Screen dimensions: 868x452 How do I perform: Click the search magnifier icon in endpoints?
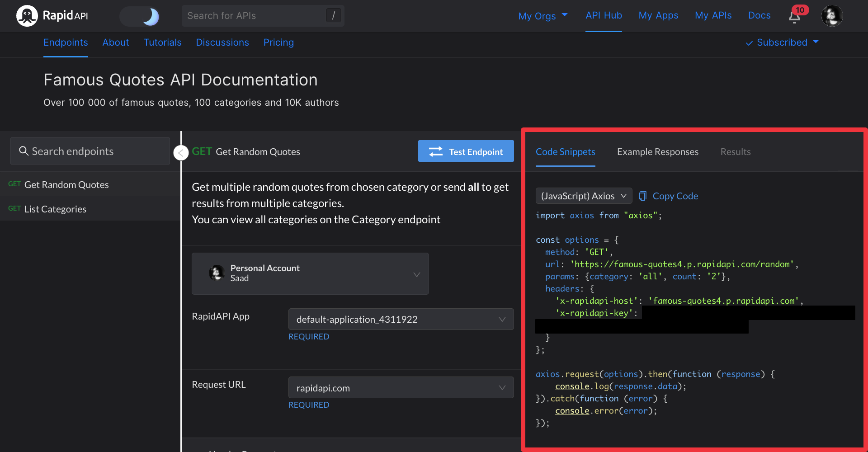24,151
